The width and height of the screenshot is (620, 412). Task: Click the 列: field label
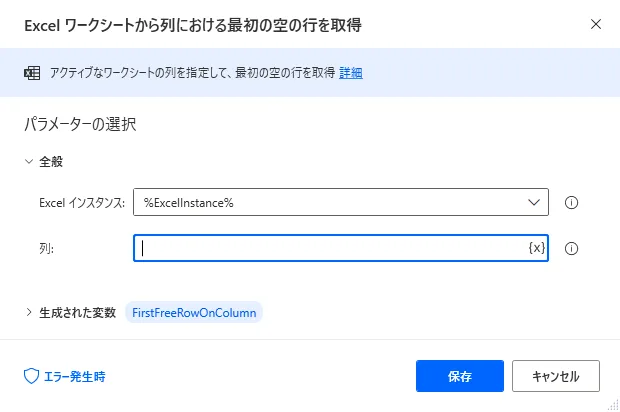[46, 249]
